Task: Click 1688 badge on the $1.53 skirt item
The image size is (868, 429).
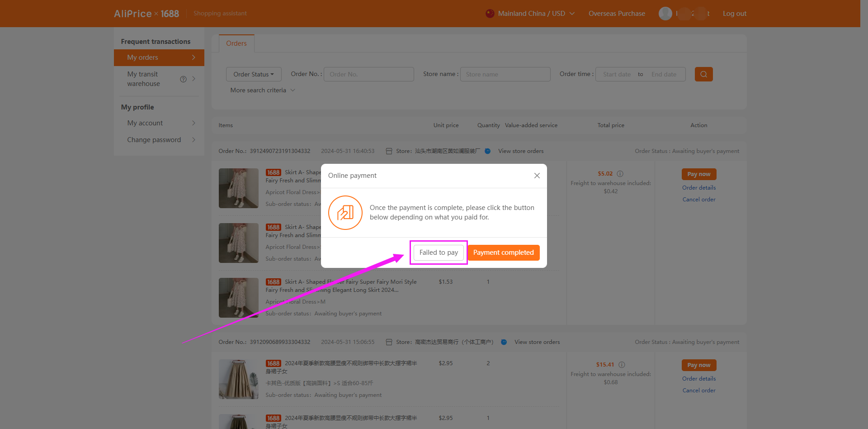Action: tap(274, 282)
